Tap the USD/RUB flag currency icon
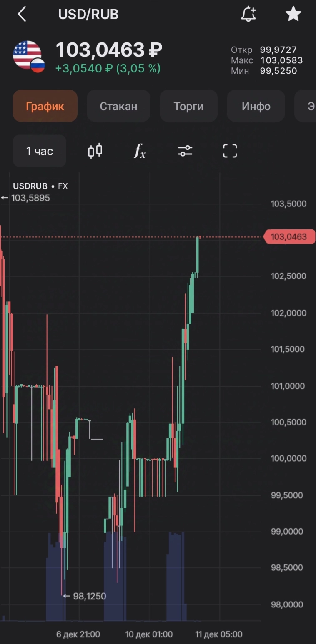The height and width of the screenshot is (644, 316). 29,57
